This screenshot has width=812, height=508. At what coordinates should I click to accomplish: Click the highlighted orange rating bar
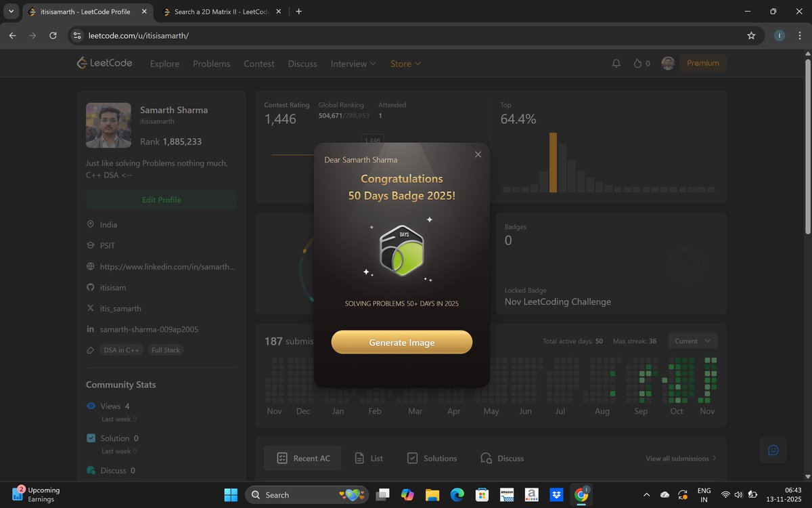click(553, 162)
